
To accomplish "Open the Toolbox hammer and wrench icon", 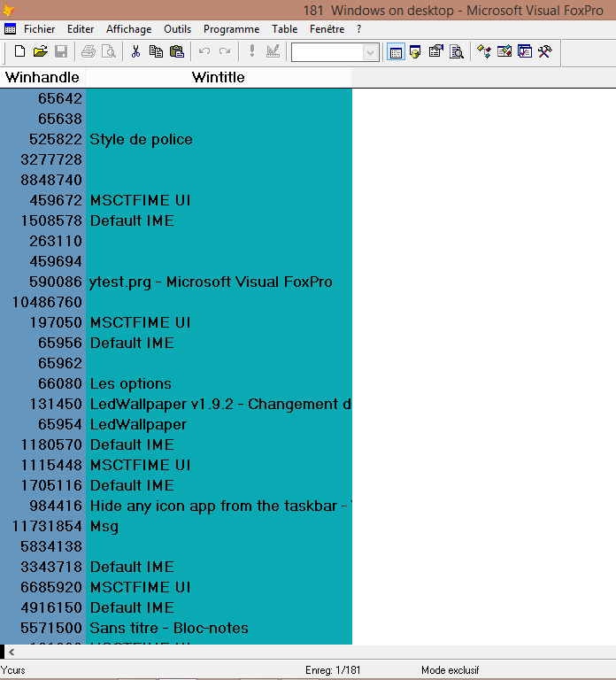I will [x=545, y=51].
